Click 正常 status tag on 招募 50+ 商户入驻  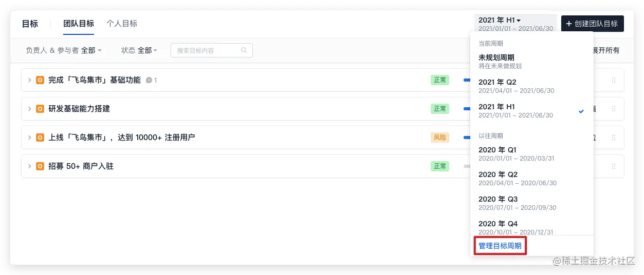440,166
